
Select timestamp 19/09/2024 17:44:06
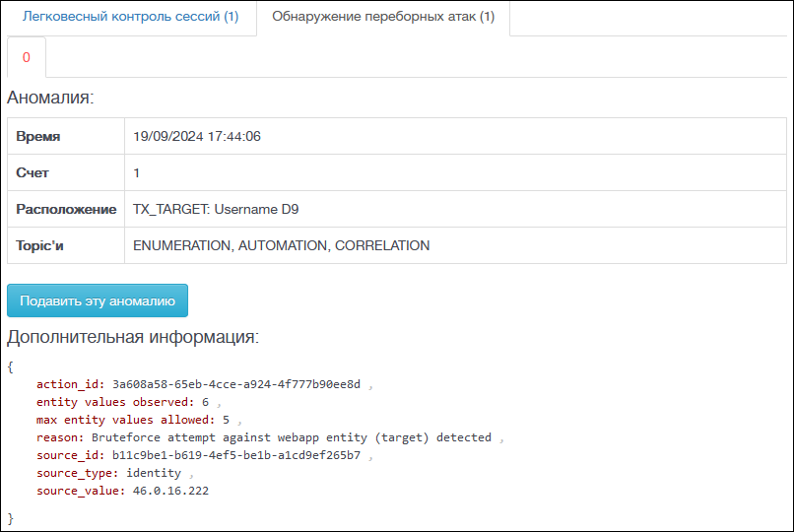(x=197, y=137)
